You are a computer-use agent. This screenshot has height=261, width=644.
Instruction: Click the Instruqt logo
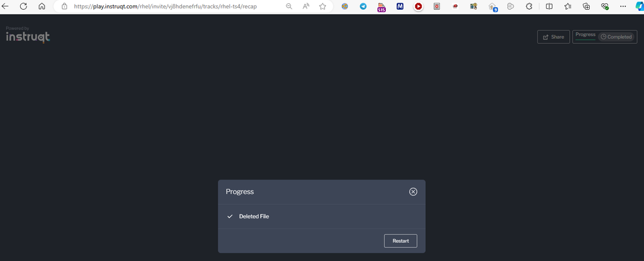coord(28,37)
